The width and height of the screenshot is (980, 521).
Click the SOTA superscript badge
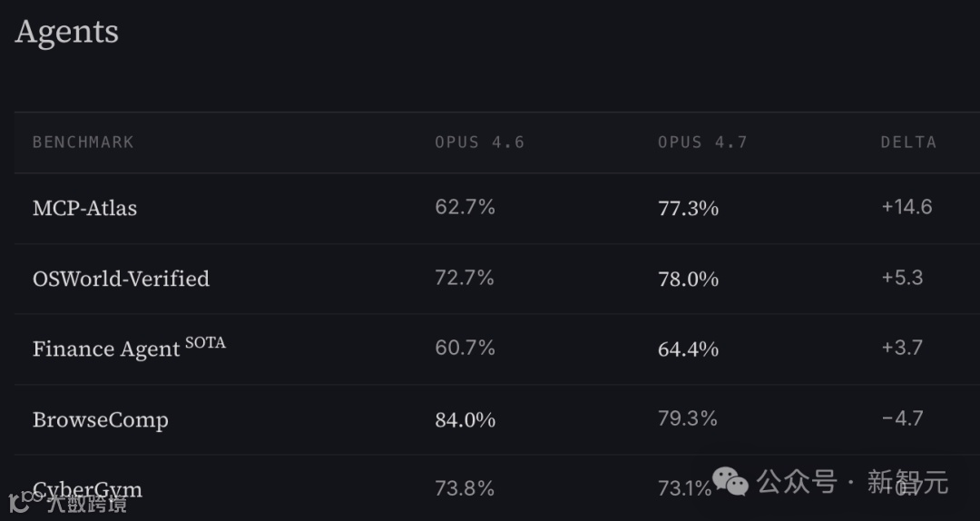click(206, 343)
